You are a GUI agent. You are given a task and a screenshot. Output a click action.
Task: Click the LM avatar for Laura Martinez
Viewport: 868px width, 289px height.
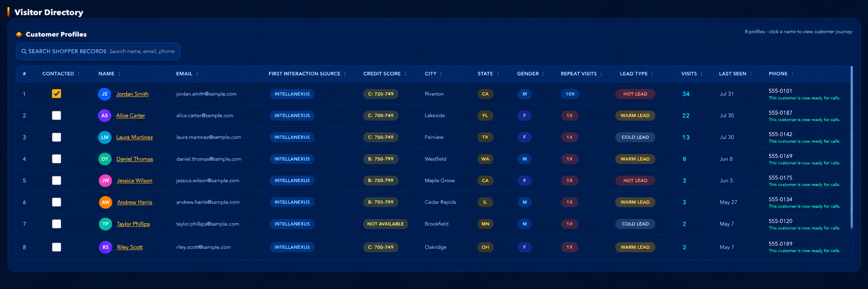coord(105,137)
